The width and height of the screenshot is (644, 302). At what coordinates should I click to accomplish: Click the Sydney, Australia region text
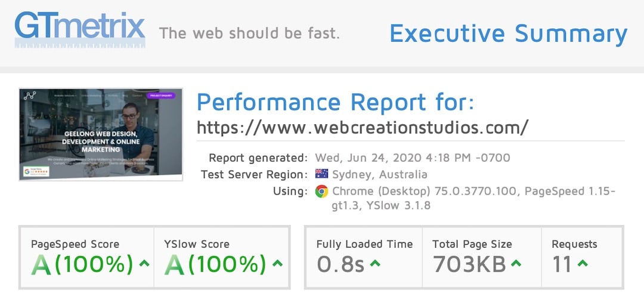tap(379, 174)
